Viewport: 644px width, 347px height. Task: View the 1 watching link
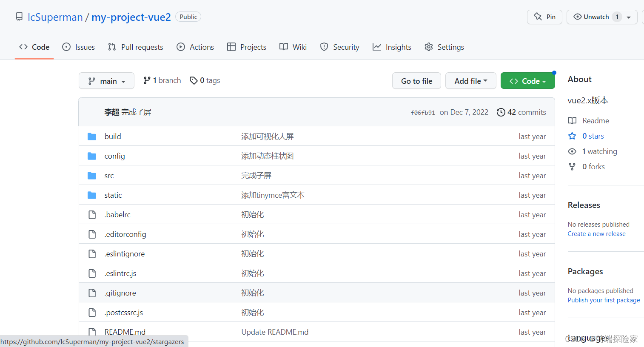[x=600, y=151]
